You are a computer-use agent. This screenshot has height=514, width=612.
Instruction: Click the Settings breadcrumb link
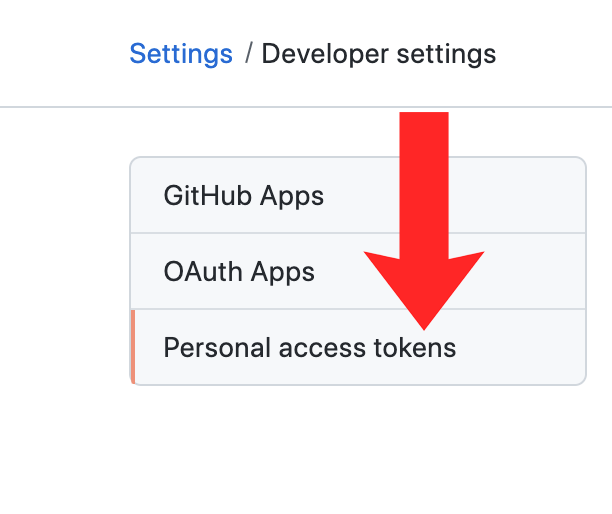tap(181, 53)
